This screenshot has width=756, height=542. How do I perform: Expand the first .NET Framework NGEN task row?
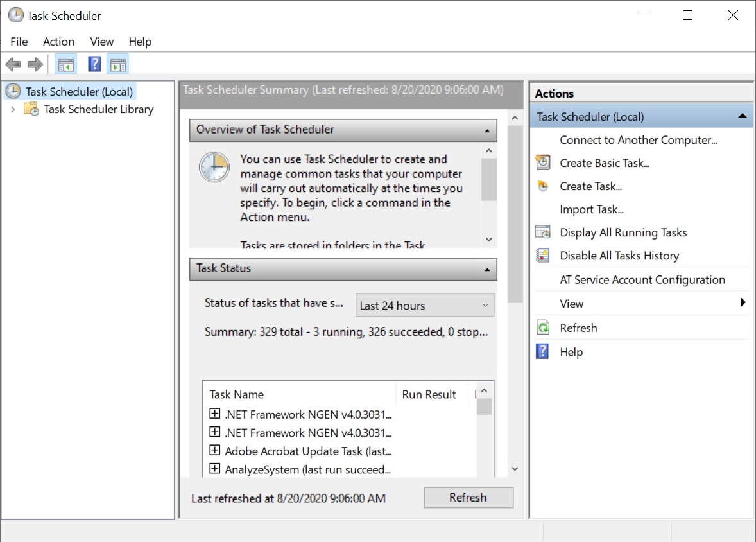(215, 414)
